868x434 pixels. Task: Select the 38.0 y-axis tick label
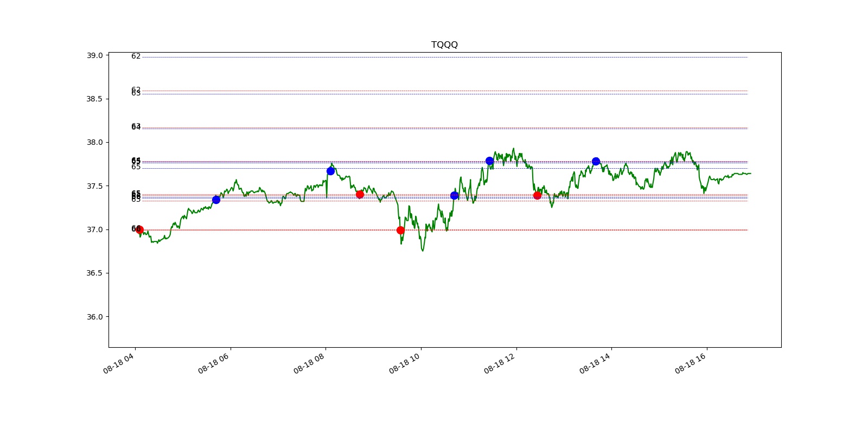click(94, 142)
